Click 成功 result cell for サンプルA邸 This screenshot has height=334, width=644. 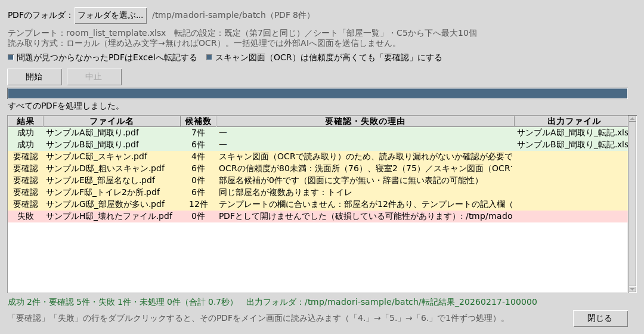pos(26,132)
